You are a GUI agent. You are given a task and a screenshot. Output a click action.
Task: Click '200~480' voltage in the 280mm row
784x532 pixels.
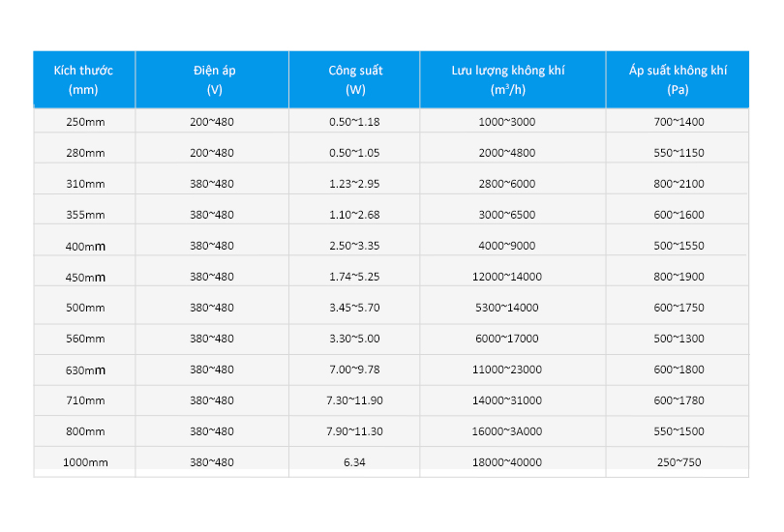[x=212, y=153]
